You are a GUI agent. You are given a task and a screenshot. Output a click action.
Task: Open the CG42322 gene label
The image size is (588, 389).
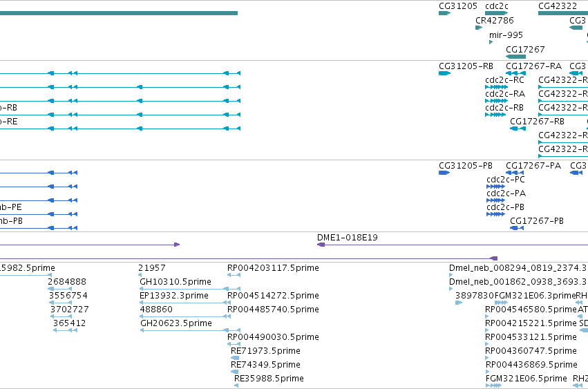coord(558,6)
